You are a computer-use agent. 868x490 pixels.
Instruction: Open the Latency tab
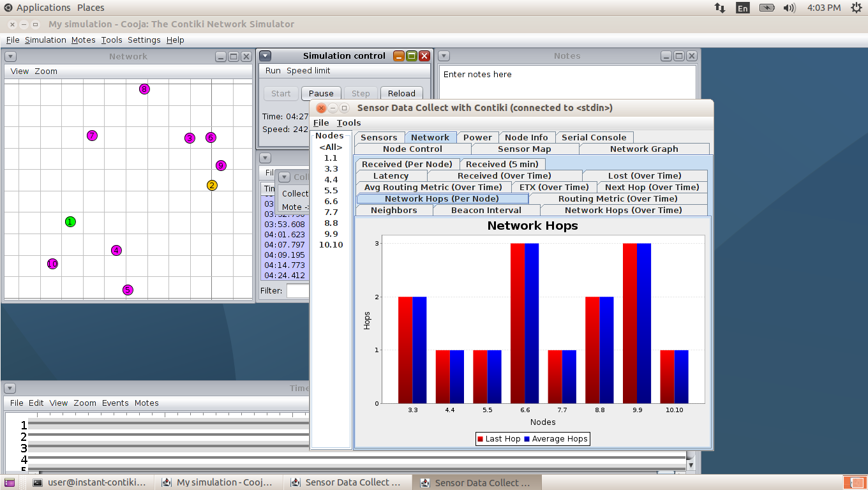point(391,175)
